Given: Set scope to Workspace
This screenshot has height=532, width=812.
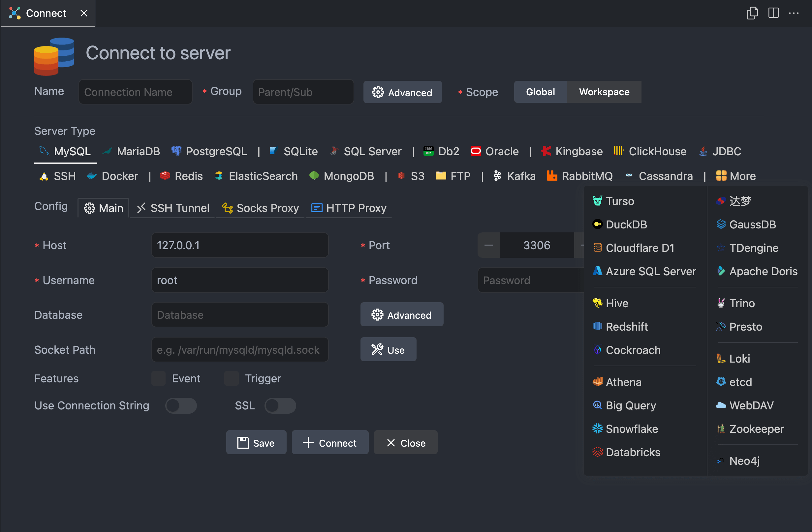Looking at the screenshot, I should 604,92.
